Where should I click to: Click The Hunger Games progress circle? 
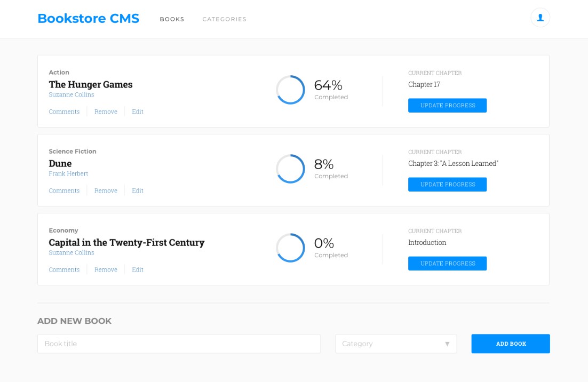coord(290,90)
